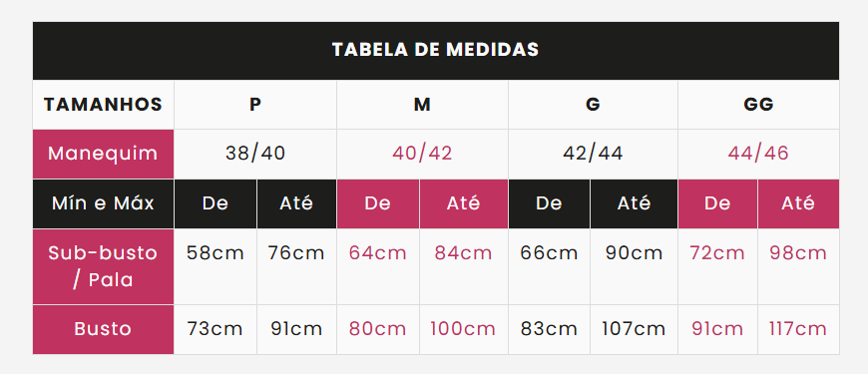Click the 44/46 manequim value
Screen dimensions: 868x374
(x=758, y=154)
